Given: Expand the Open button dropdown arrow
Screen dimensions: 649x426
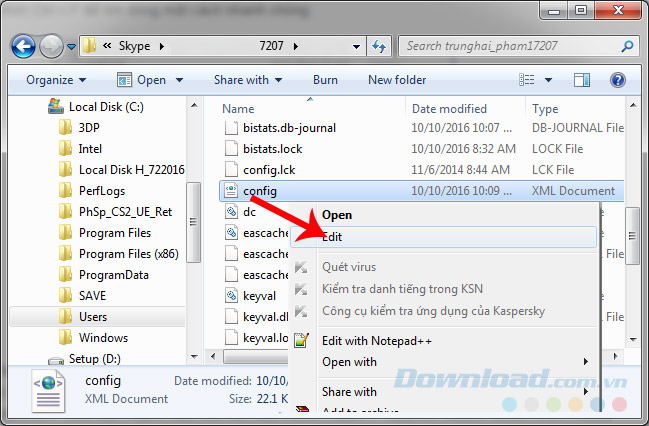Looking at the screenshot, I should pyautogui.click(x=179, y=80).
